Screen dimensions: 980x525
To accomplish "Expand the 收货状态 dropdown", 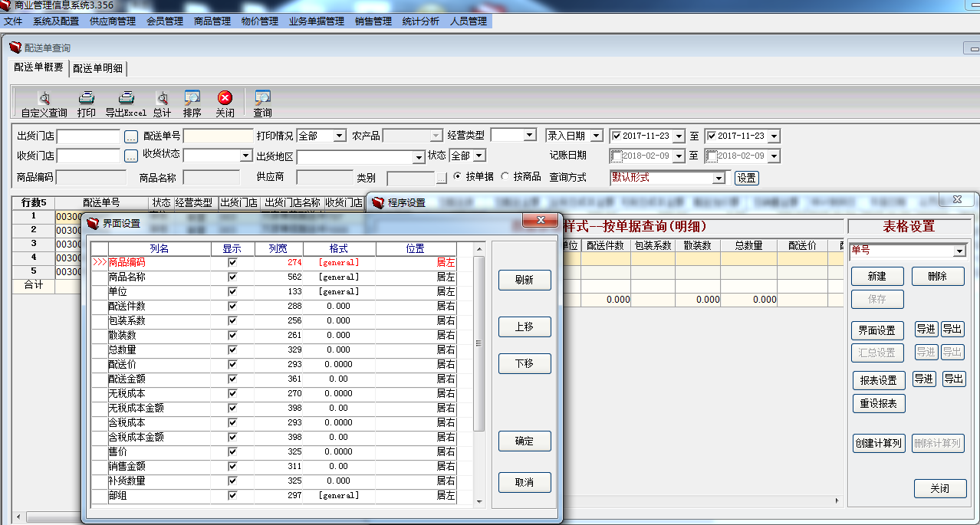I will point(246,156).
